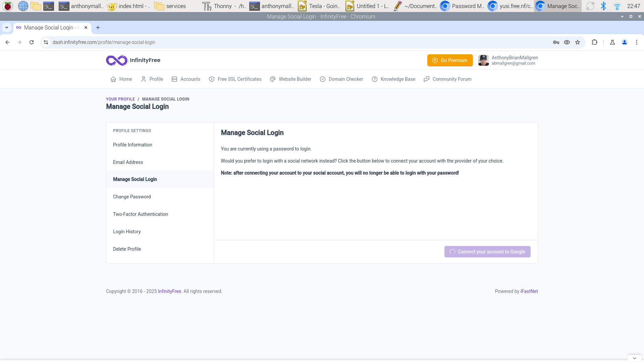
Task: Select the Two-Factor Authentication sidebar item
Action: [x=140, y=214]
